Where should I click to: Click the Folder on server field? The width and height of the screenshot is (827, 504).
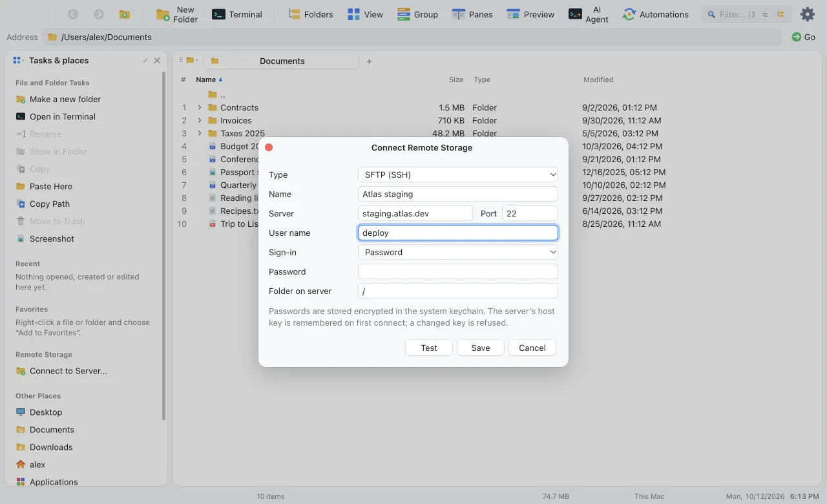[458, 291]
